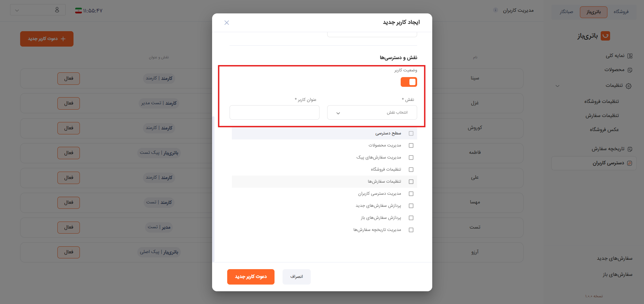Tick the سطح دسترسی select-all checkbox

coord(411,133)
